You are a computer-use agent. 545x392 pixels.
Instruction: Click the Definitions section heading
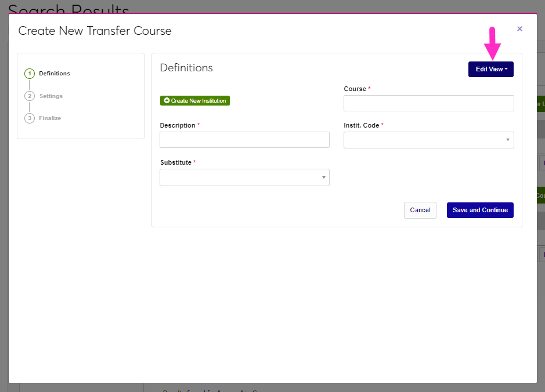point(186,68)
